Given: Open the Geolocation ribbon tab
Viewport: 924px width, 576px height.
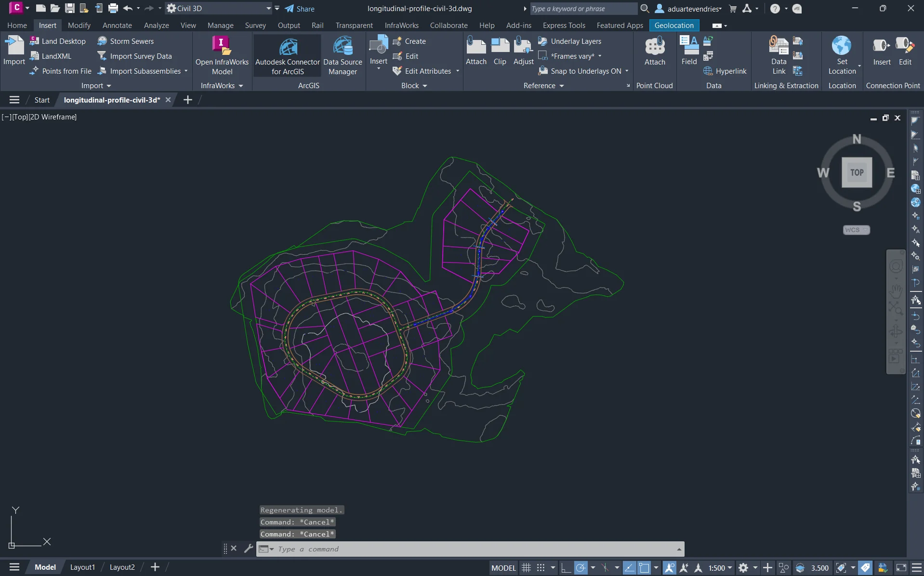Looking at the screenshot, I should click(674, 26).
